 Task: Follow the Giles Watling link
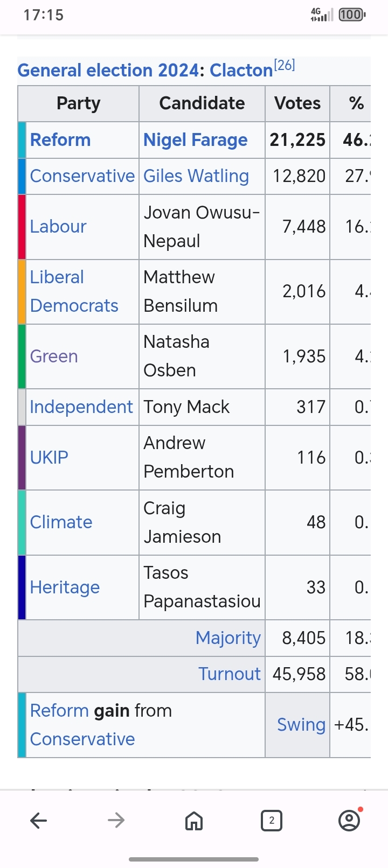[x=196, y=176]
